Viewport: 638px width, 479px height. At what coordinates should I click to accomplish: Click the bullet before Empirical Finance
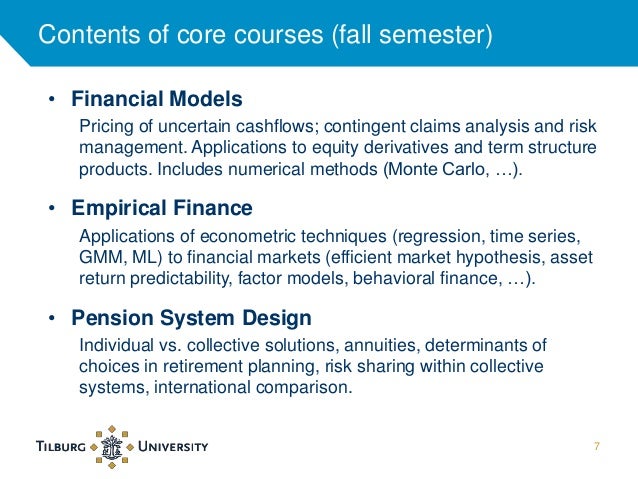(51, 208)
